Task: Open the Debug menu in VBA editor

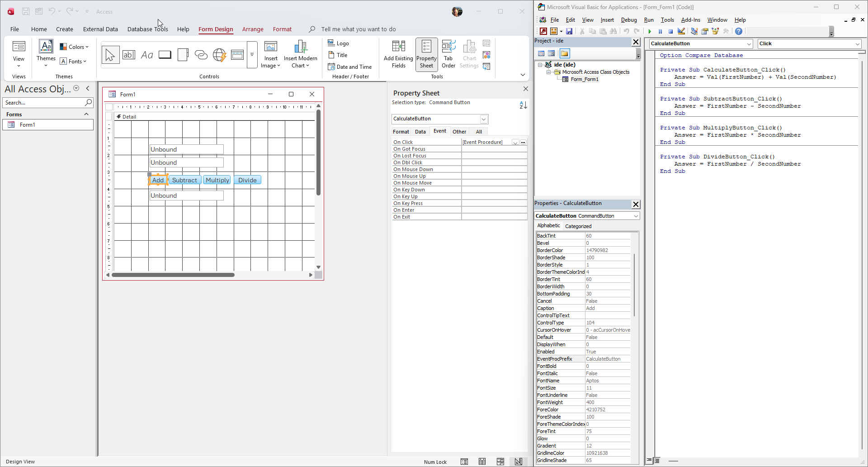Action: tap(628, 20)
